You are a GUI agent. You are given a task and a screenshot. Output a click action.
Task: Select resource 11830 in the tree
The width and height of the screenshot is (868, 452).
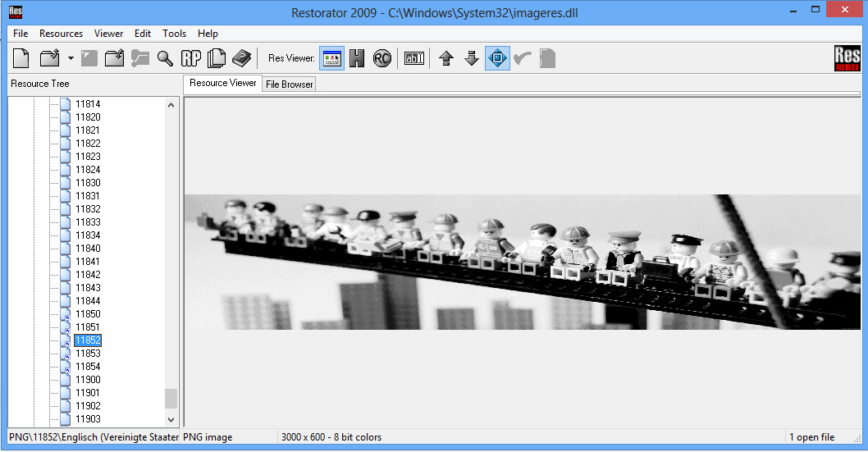click(88, 183)
